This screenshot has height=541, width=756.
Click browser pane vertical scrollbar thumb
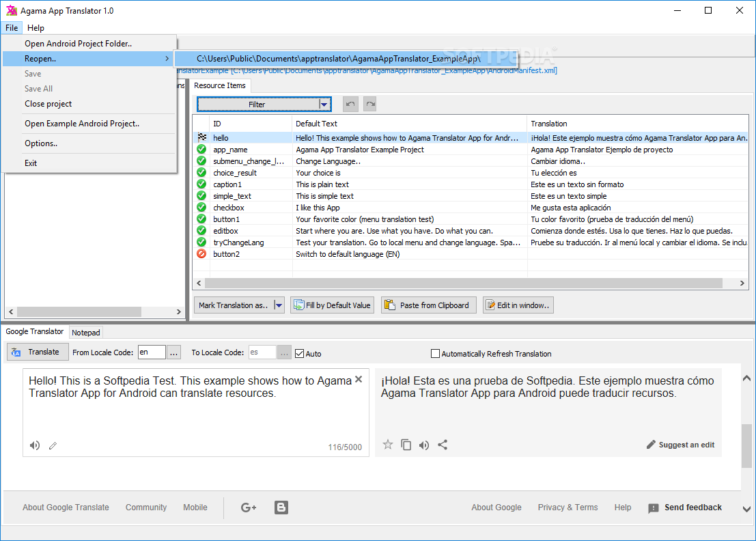(746, 446)
